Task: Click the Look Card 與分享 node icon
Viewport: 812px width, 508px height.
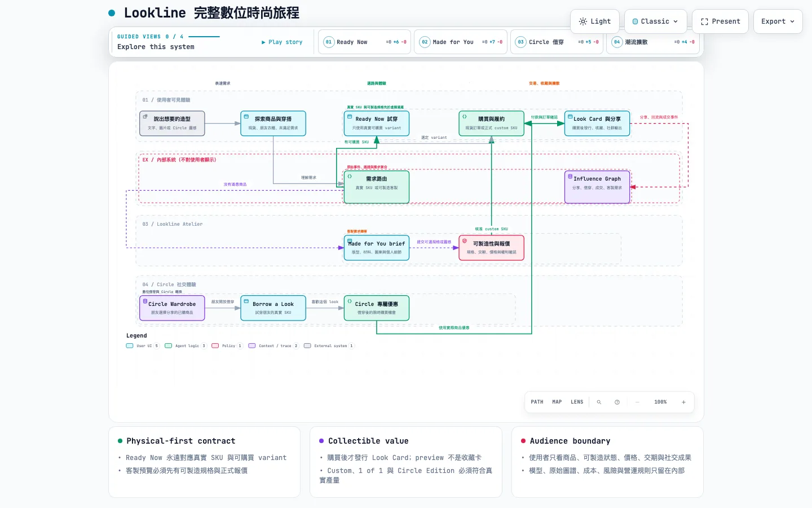Action: (570, 117)
